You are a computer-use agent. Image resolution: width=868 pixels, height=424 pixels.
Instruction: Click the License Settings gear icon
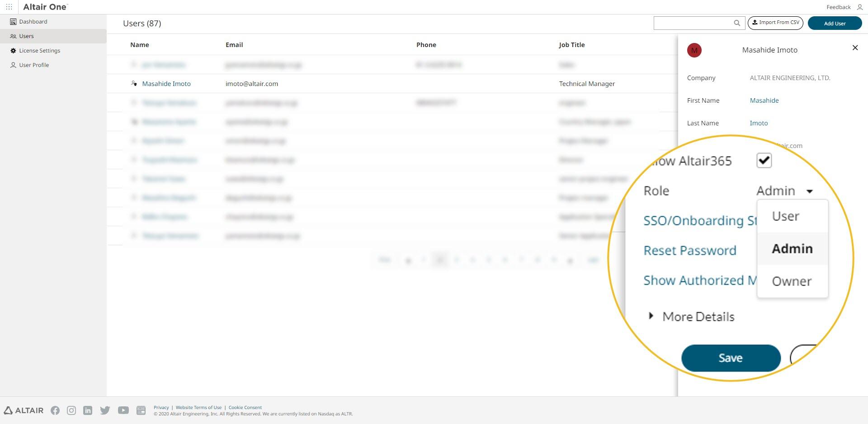[x=13, y=51]
